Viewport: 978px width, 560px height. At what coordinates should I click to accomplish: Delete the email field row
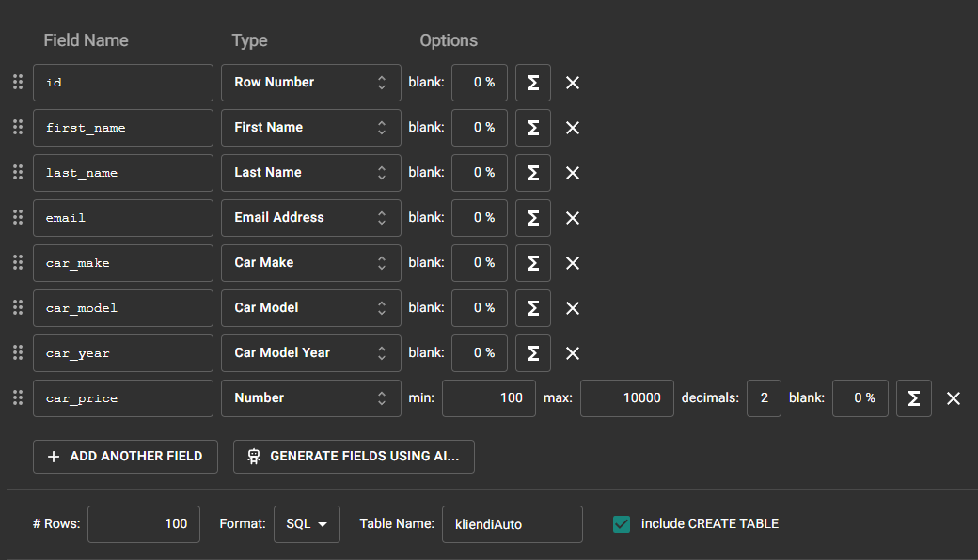572,218
